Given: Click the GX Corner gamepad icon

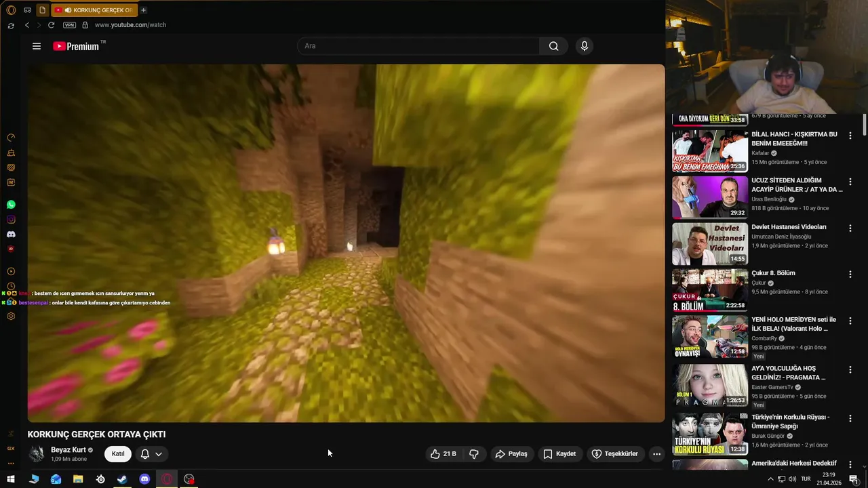Looking at the screenshot, I should 27,10.
